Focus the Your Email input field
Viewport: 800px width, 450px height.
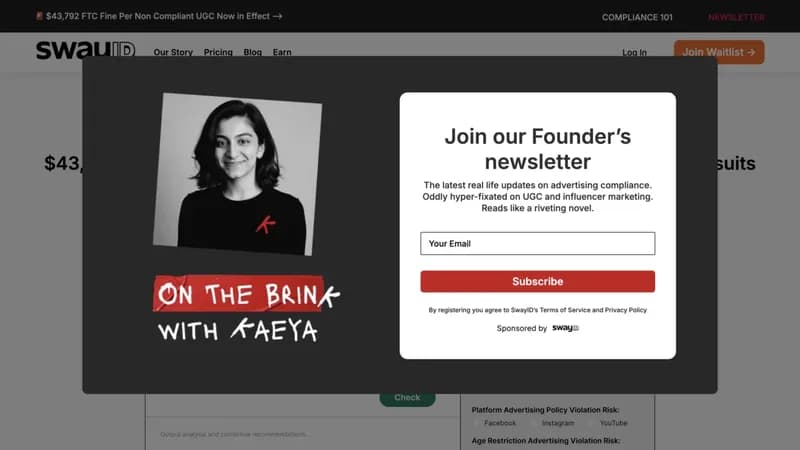[538, 243]
